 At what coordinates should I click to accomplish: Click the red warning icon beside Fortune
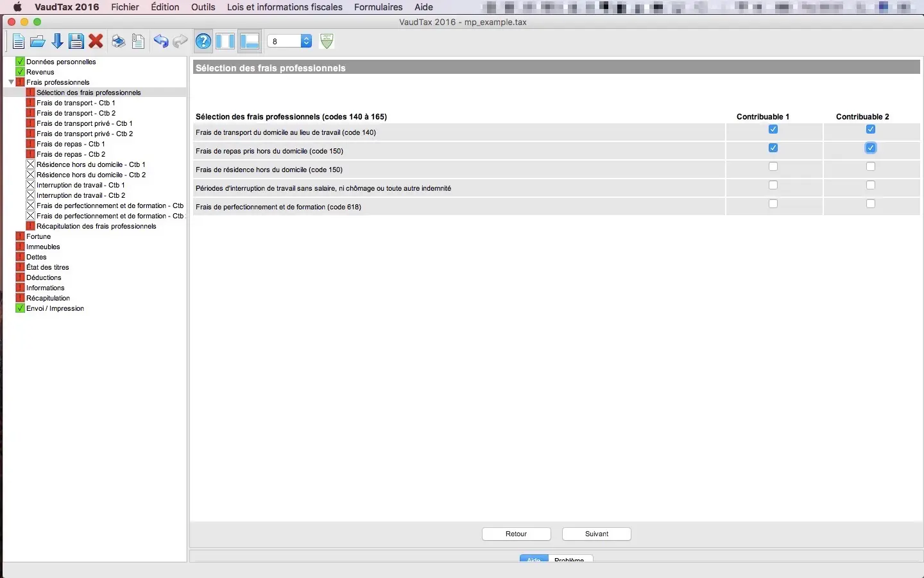20,236
